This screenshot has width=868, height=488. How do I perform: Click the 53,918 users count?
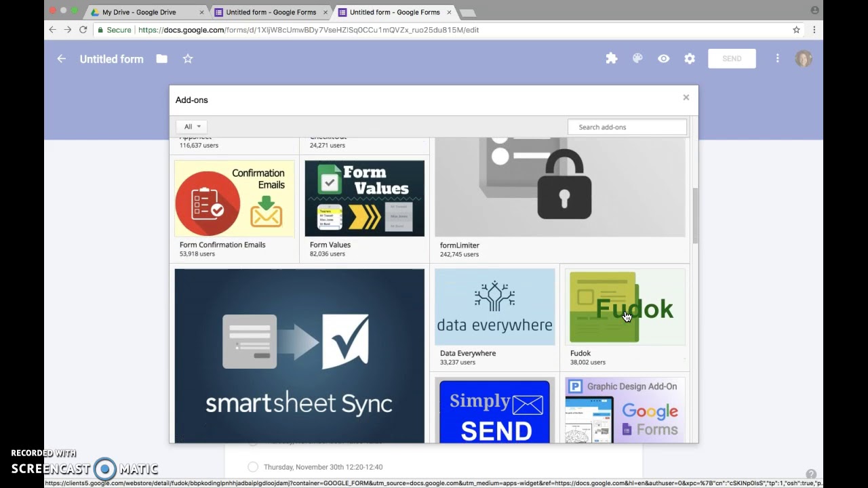[x=197, y=254]
